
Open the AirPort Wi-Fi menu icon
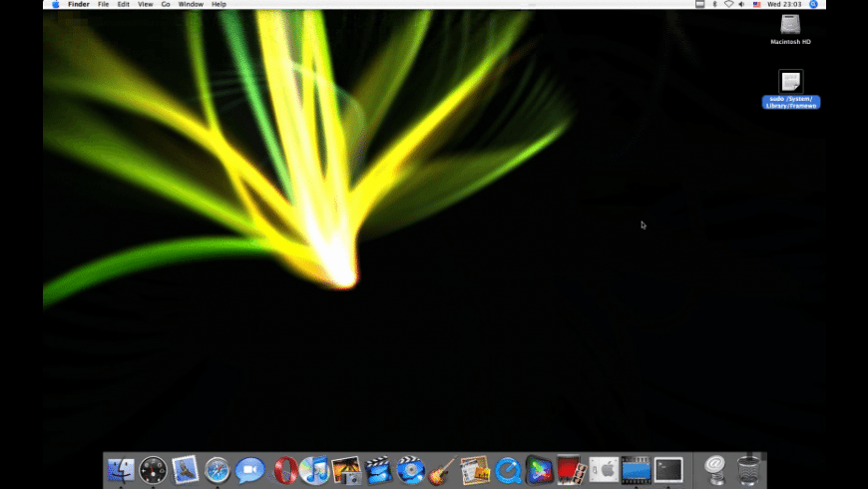coord(728,4)
